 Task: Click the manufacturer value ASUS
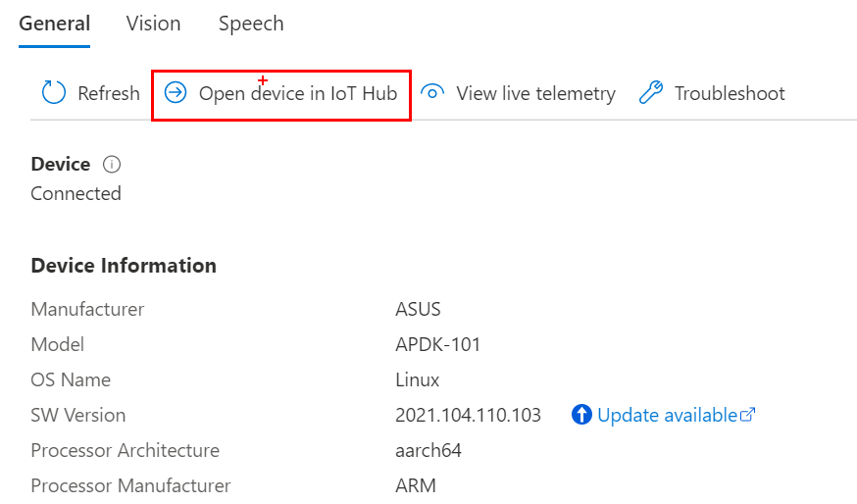click(x=418, y=309)
